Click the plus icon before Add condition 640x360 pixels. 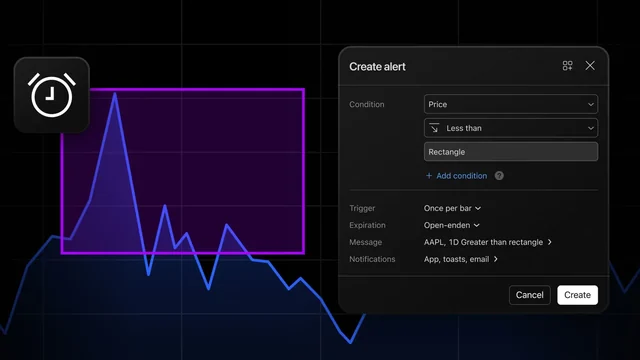pos(429,176)
